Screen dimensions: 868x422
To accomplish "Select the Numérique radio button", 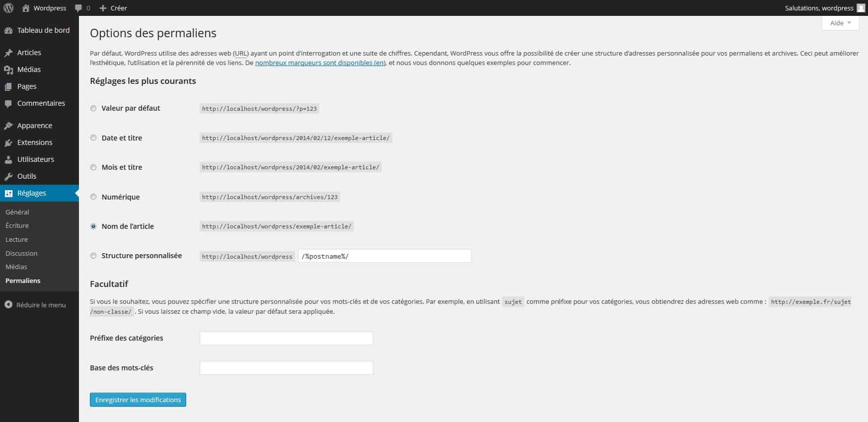I will pyautogui.click(x=93, y=197).
